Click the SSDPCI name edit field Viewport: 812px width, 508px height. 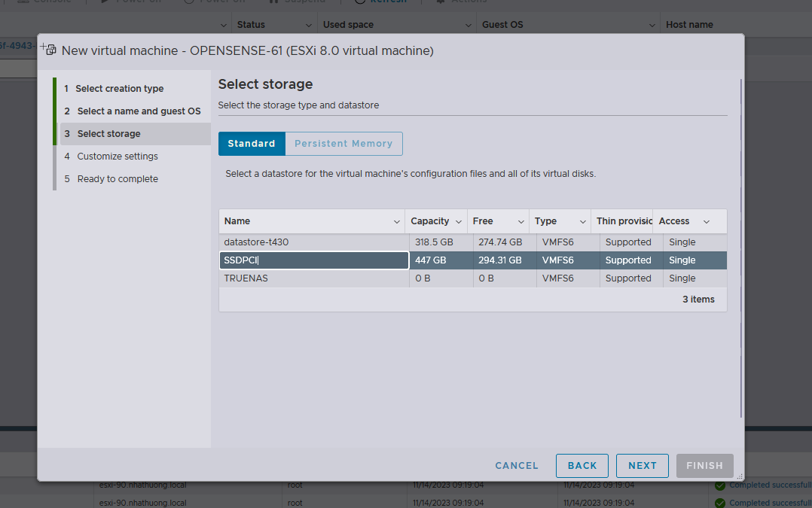[314, 260]
